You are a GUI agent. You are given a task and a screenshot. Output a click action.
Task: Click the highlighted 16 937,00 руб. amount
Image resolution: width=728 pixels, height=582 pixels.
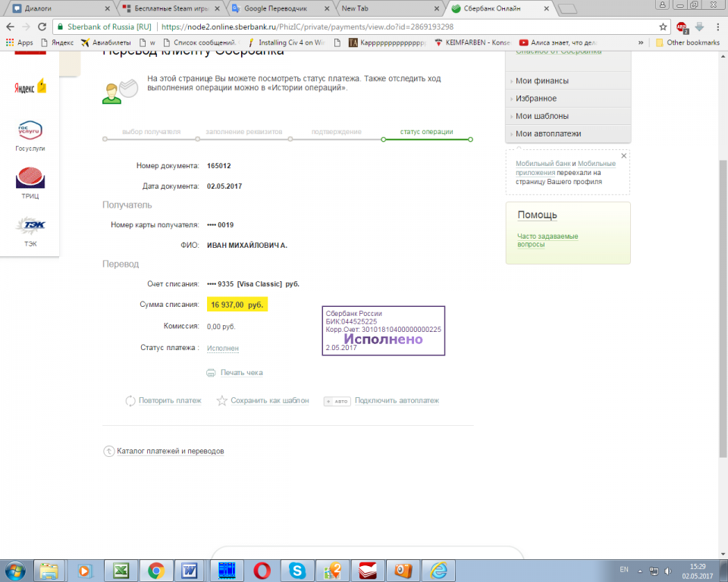237,305
